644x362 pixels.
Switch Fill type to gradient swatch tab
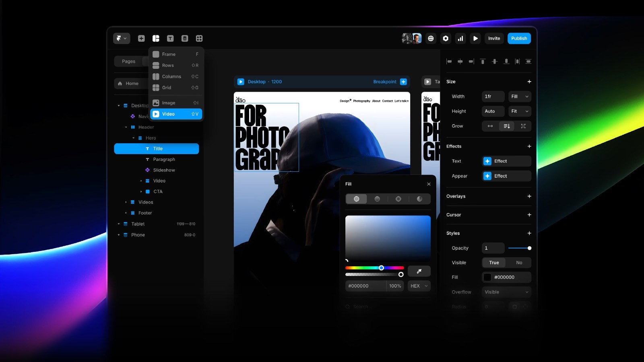click(377, 198)
